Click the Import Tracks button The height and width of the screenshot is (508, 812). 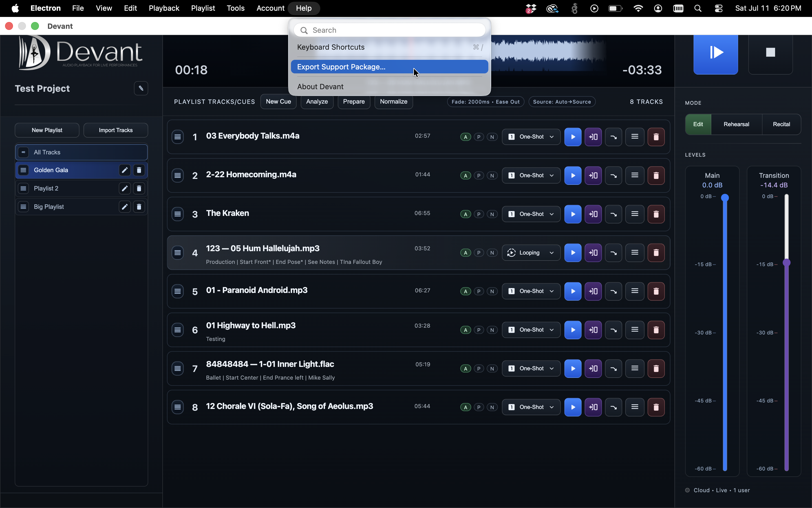point(115,130)
